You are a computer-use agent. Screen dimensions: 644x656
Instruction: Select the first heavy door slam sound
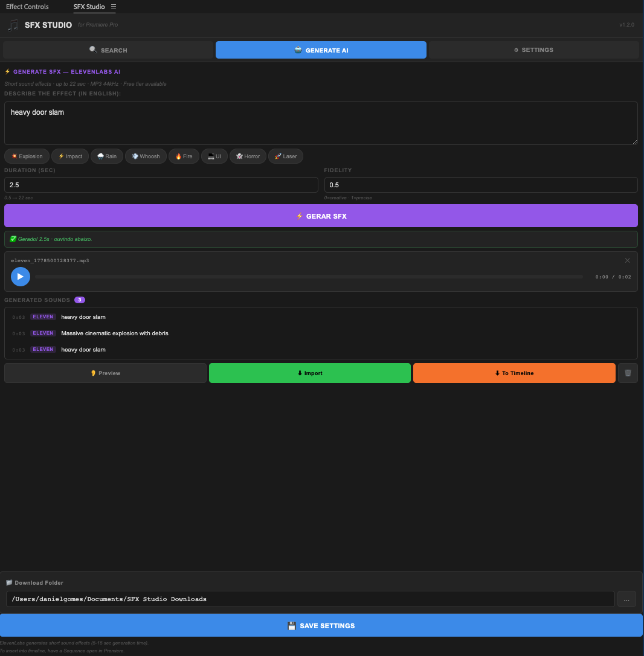321,317
